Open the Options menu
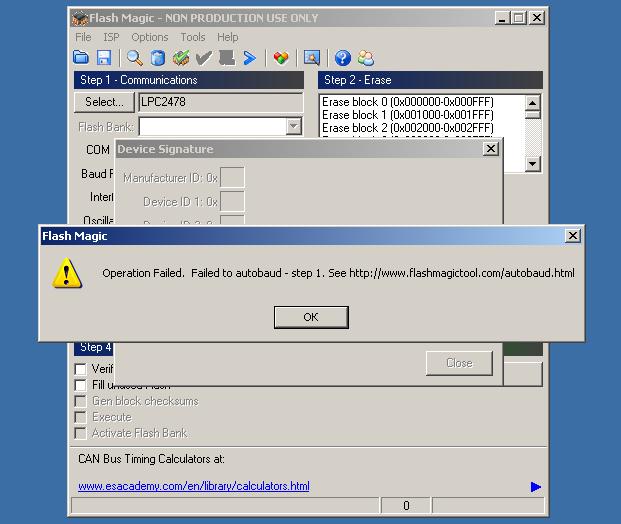 coord(150,37)
